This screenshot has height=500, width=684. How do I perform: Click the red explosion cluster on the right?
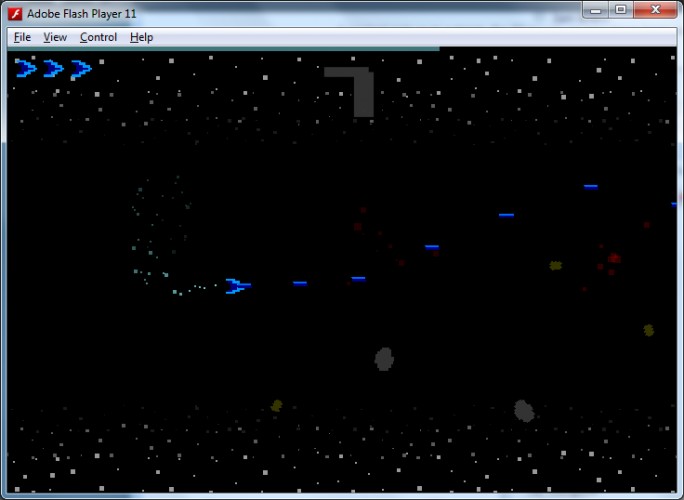click(x=610, y=263)
